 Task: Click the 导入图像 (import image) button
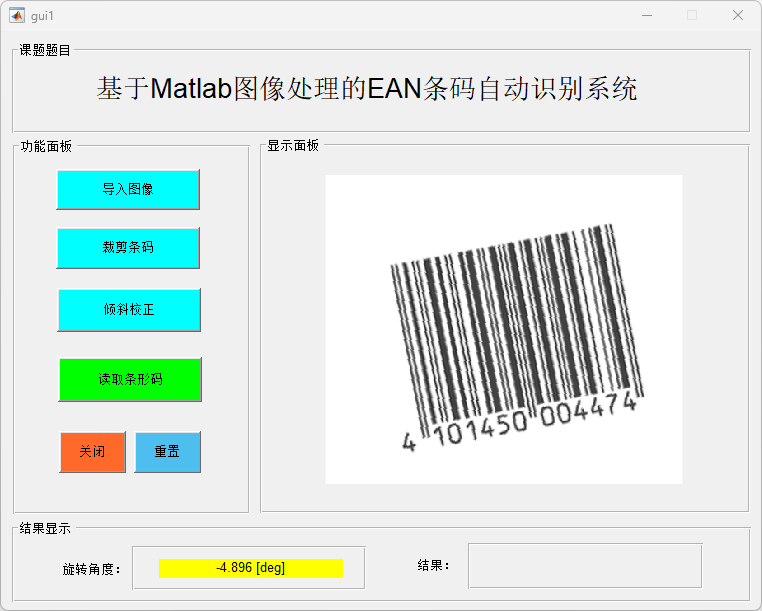click(x=128, y=189)
